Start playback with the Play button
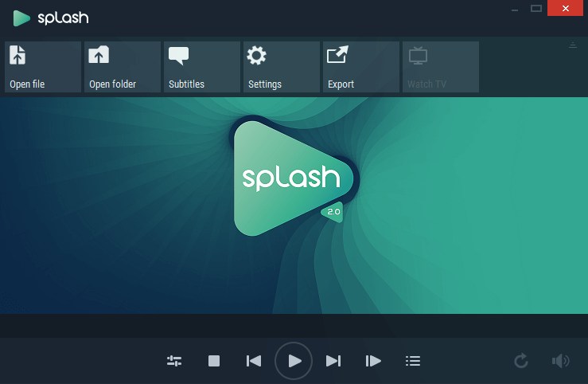588x384 pixels. 294,361
